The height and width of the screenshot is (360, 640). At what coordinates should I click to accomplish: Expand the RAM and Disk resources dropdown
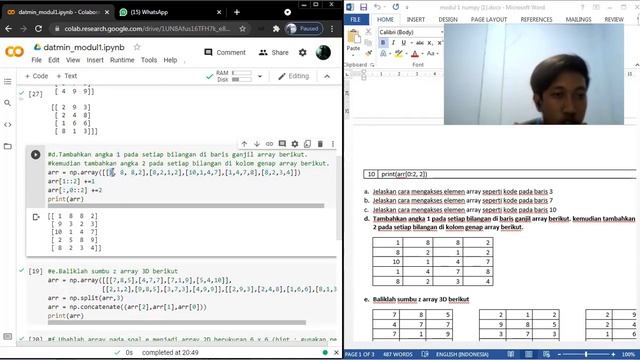tap(260, 76)
